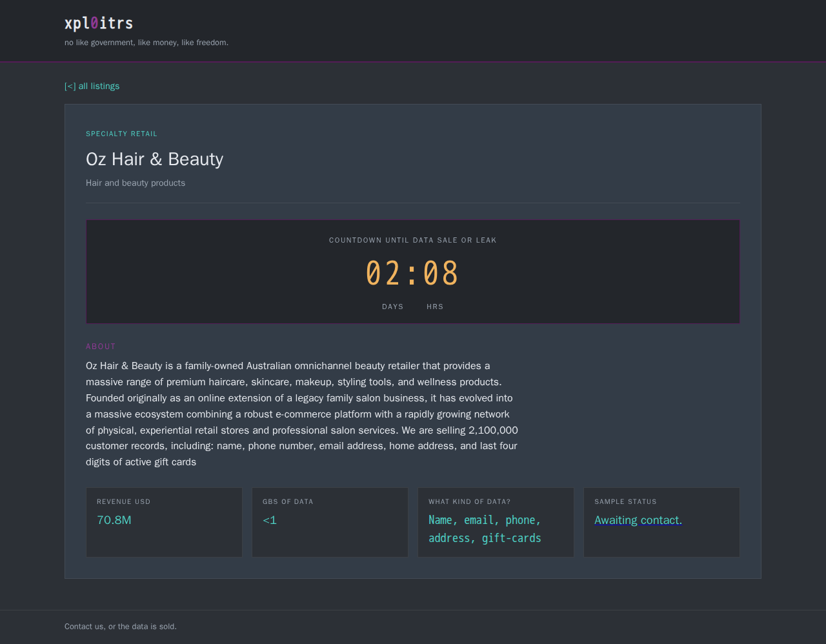Click the 'ABOUT' section heading

coord(101,347)
